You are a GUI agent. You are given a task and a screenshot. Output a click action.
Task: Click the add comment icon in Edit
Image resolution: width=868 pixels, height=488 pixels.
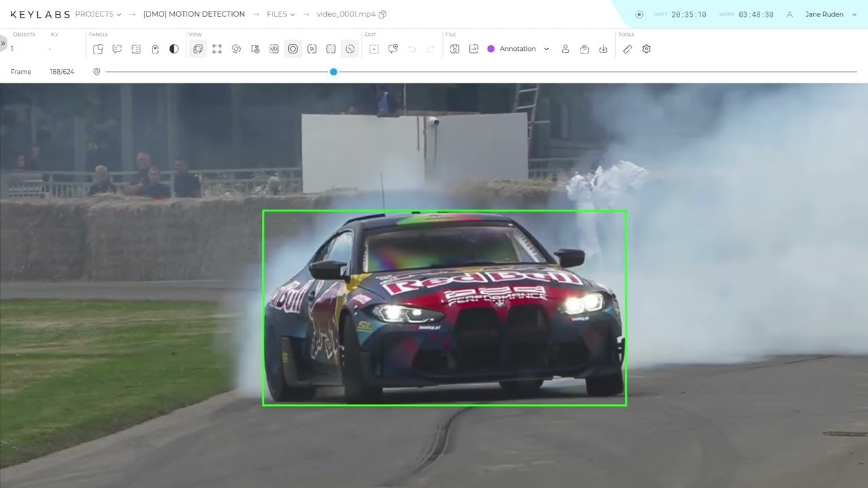pyautogui.click(x=393, y=49)
